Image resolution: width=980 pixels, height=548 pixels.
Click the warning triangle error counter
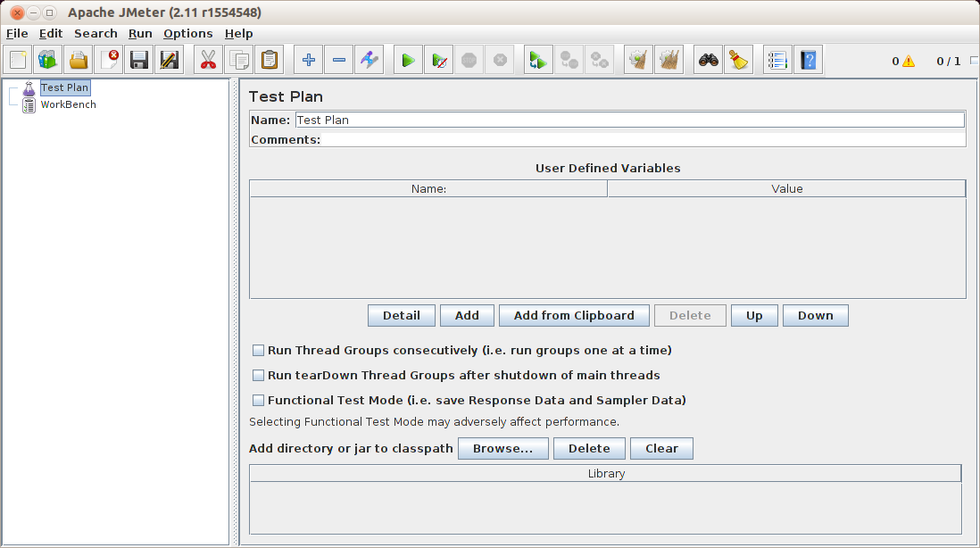(x=908, y=61)
